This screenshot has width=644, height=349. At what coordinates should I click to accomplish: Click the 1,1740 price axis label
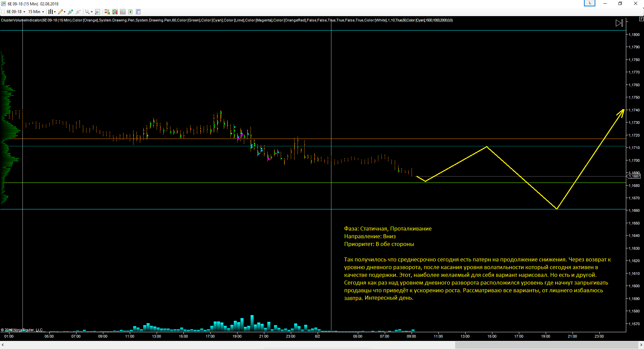[x=634, y=110]
